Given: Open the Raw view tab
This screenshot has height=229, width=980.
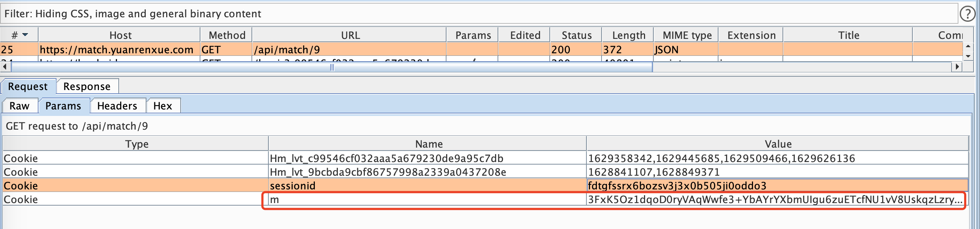Looking at the screenshot, I should click(x=19, y=105).
